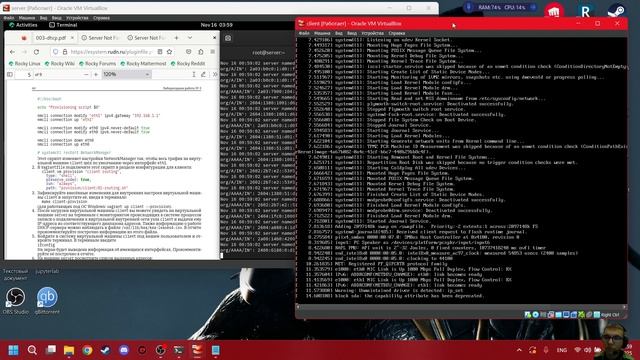Open more PDF tools chevron menu
The image size is (640, 360).
pos(215,75)
